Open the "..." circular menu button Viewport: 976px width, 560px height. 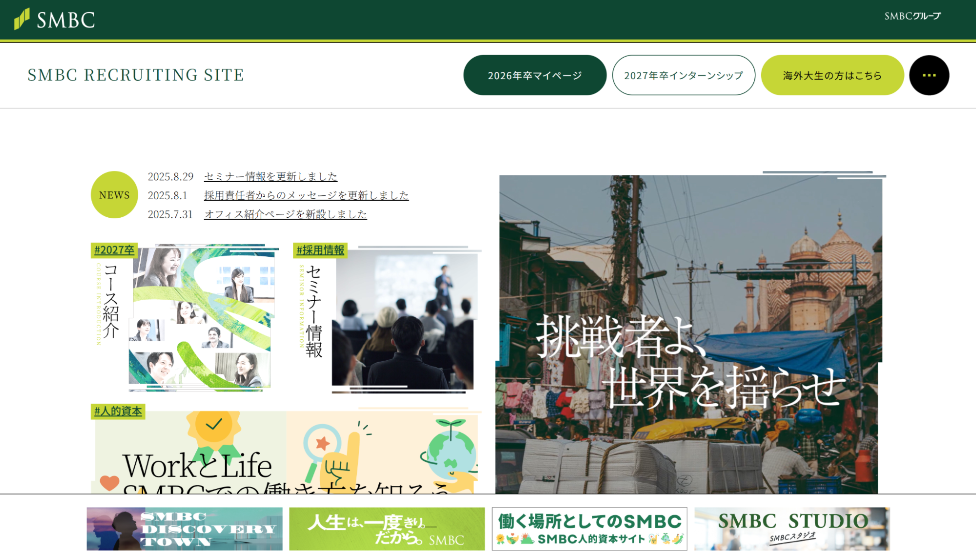[929, 75]
